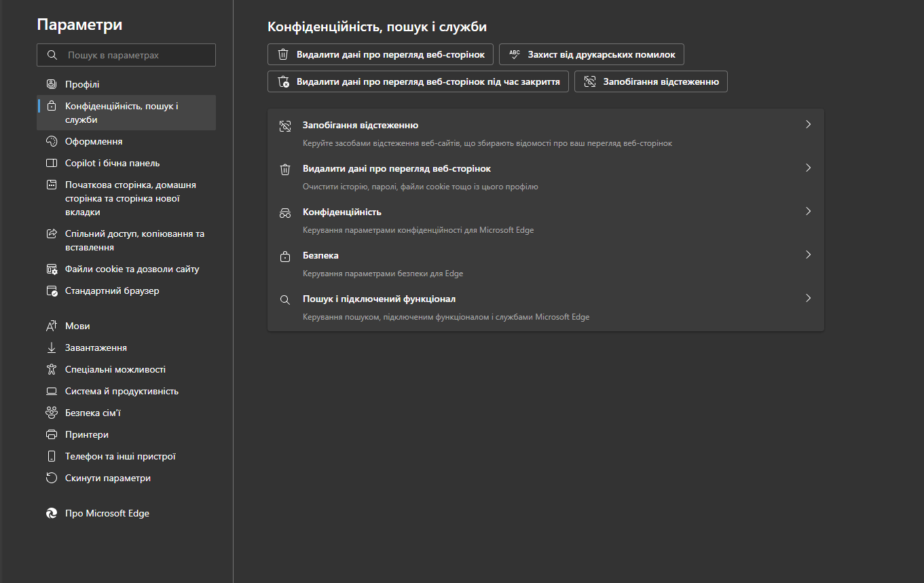
Task: Click the Оформлення palette icon
Action: pyautogui.click(x=52, y=141)
